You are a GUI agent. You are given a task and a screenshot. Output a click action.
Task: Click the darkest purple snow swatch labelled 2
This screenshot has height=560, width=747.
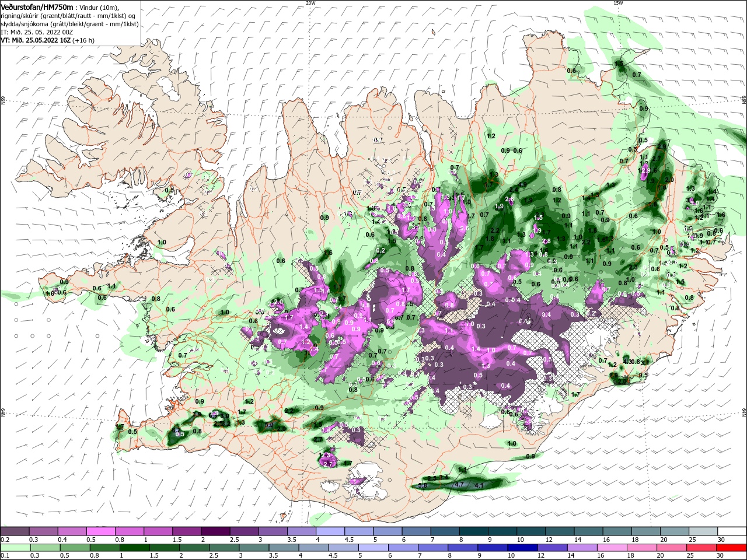coord(215,531)
